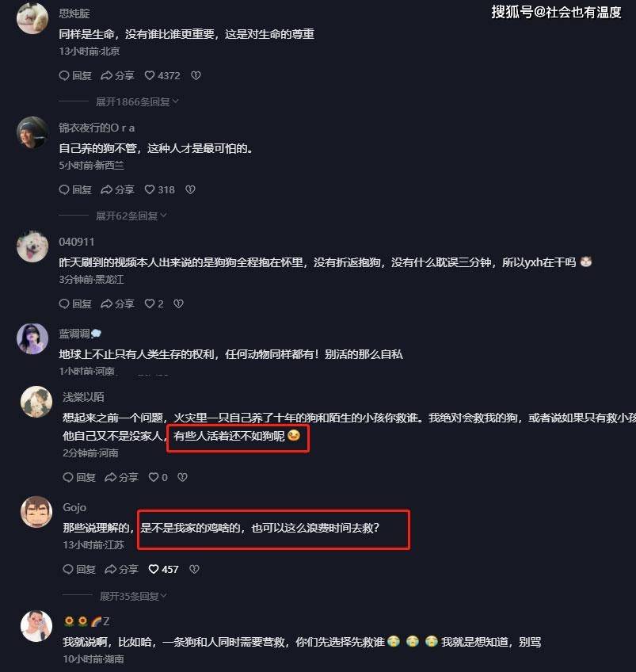Expand the 62 replies thread
636x672 pixels.
pyautogui.click(x=131, y=216)
